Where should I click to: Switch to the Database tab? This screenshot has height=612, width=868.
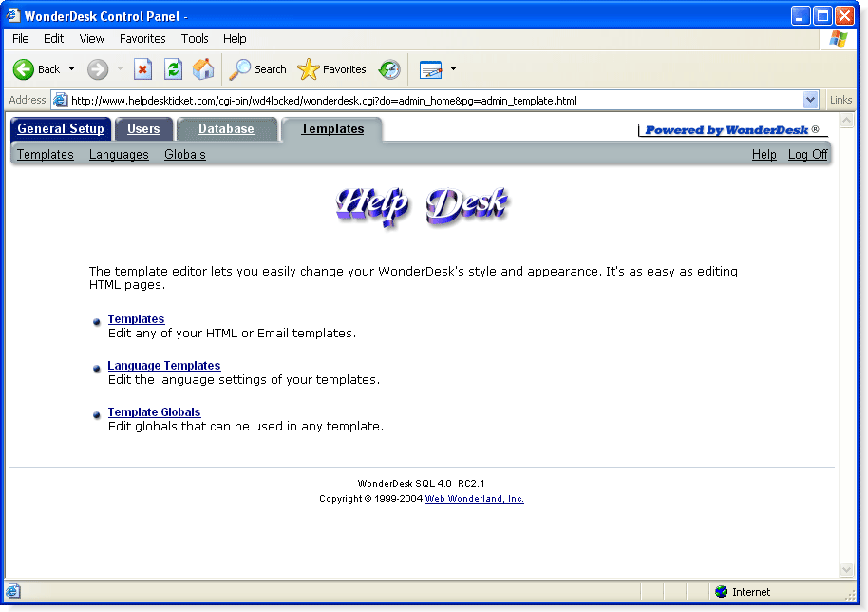pyautogui.click(x=226, y=129)
